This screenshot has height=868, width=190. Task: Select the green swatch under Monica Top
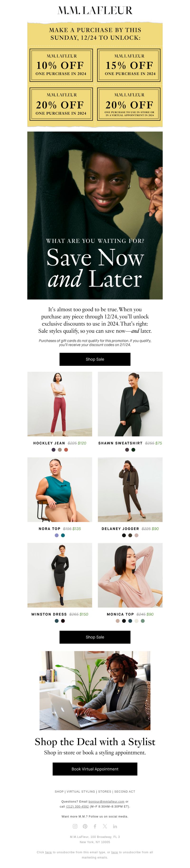coord(143,621)
